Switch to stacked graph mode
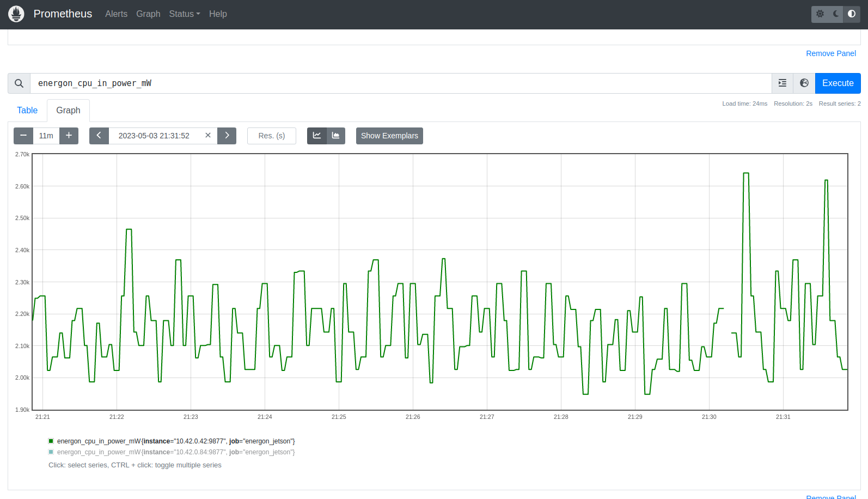 coord(336,136)
